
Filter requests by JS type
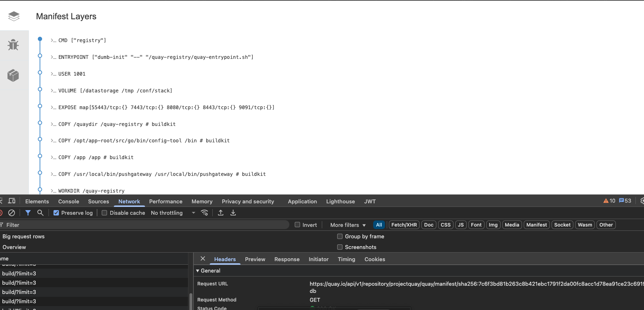click(461, 225)
